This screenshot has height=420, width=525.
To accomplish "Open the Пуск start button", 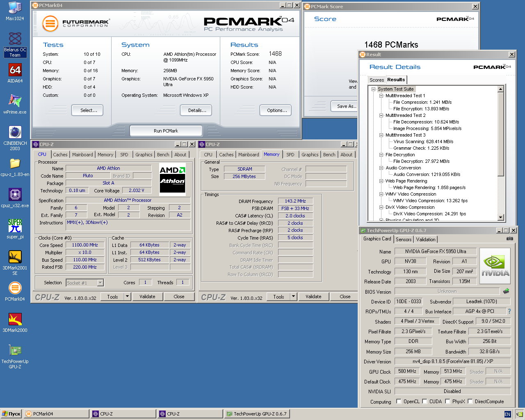I will point(11,414).
